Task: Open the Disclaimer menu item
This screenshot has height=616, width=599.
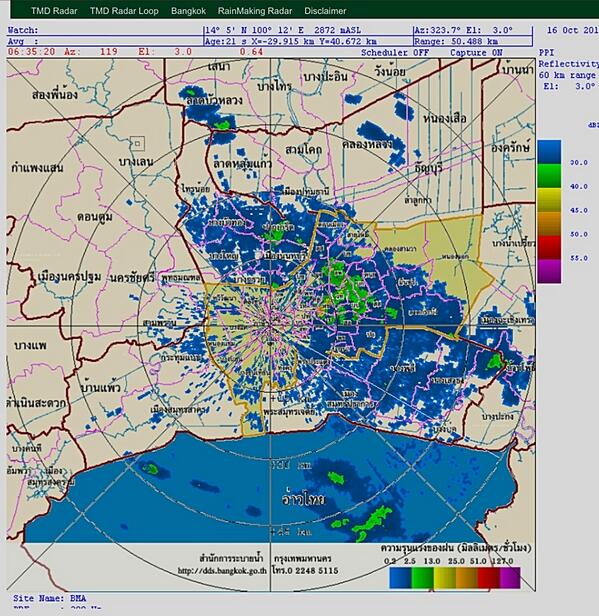Action: point(325,11)
